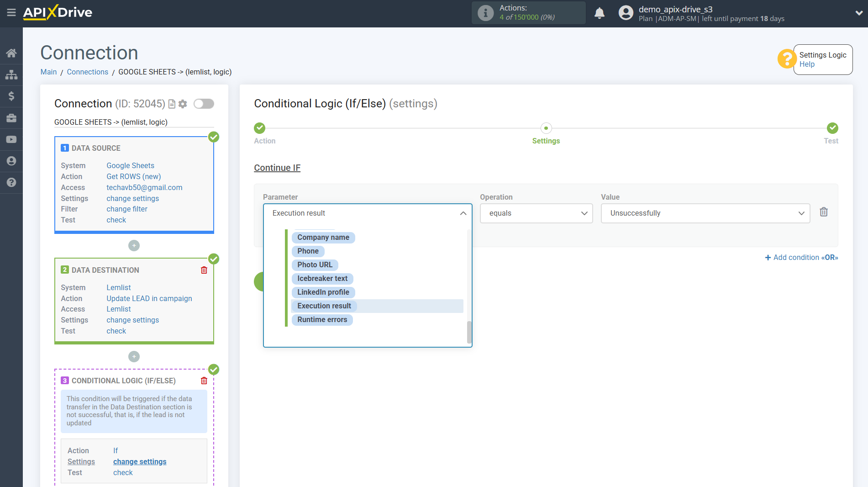
Task: Click Data Destination check link
Action: [116, 331]
